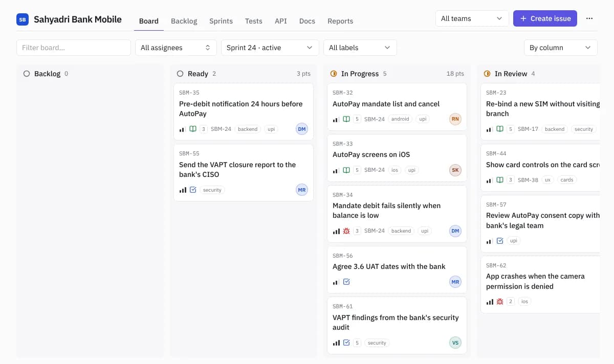The height and width of the screenshot is (364, 614).
Task: Click the SBM-17 parent link on SBM-23
Action: click(528, 129)
